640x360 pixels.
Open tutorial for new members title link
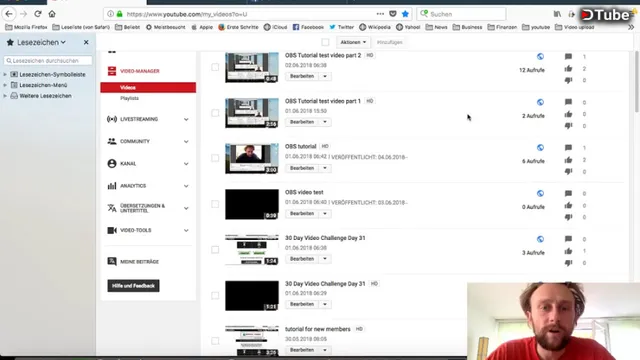[318, 329]
